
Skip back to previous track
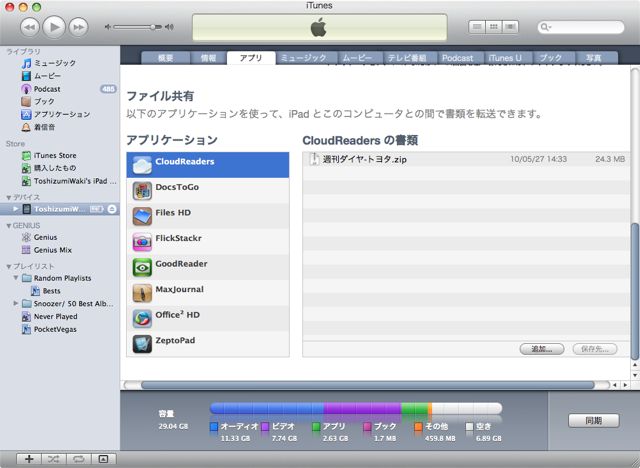point(29,27)
